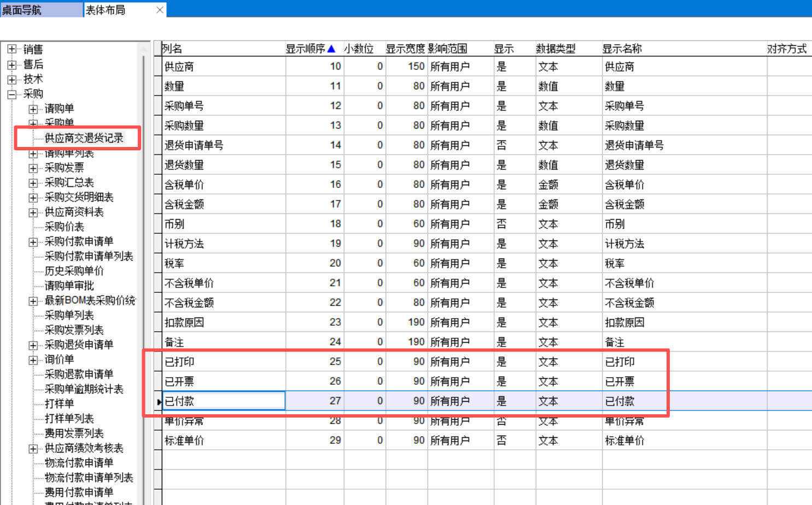Select 供应商交退货记录 in the tree
The width and height of the screenshot is (812, 505).
(x=84, y=138)
